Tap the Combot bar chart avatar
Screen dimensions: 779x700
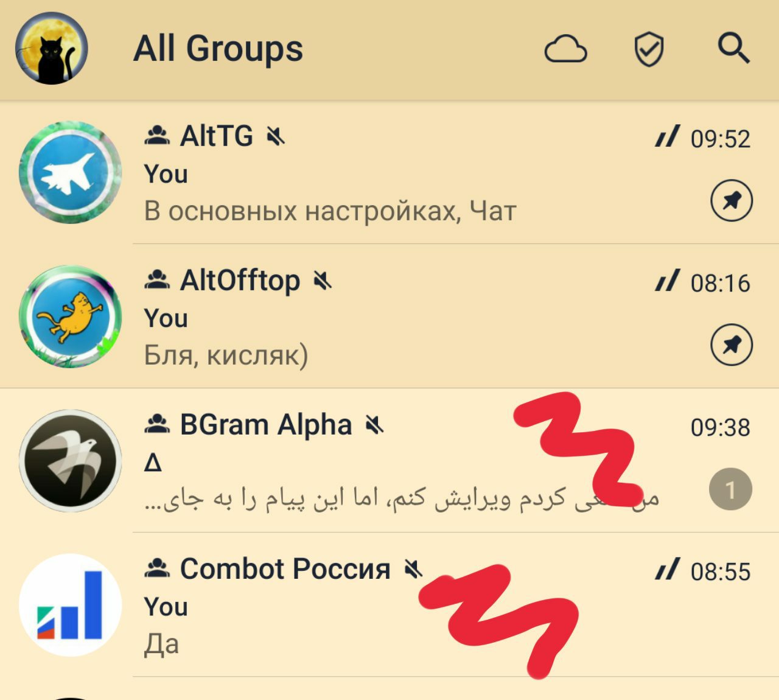tap(71, 605)
